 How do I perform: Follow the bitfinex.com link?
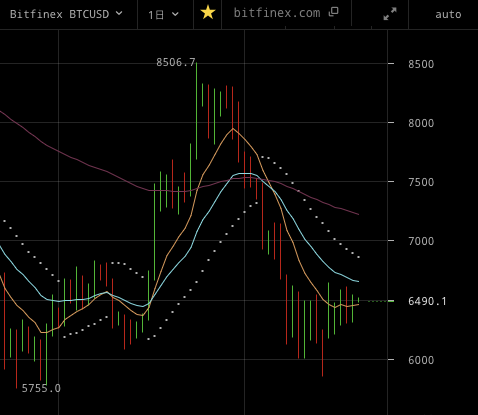[x=277, y=13]
